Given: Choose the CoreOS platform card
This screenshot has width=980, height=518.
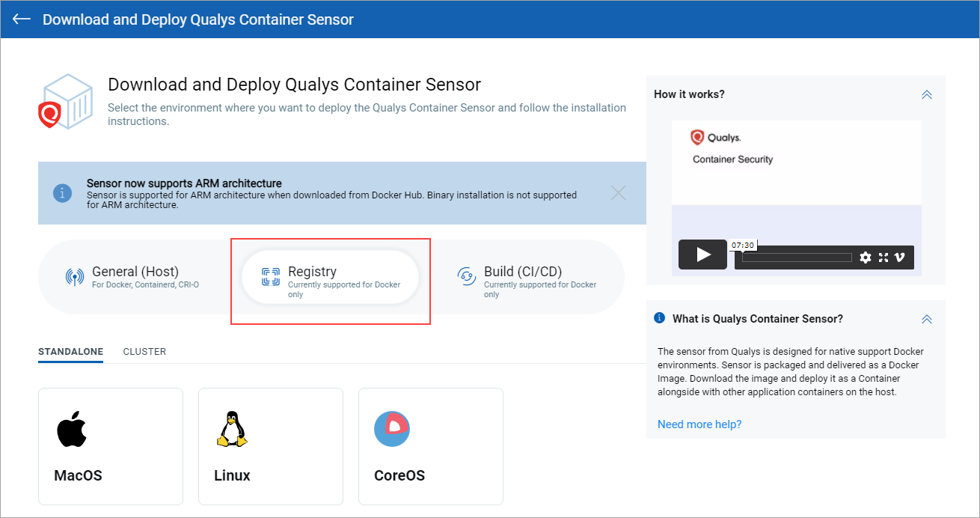Looking at the screenshot, I should point(431,446).
